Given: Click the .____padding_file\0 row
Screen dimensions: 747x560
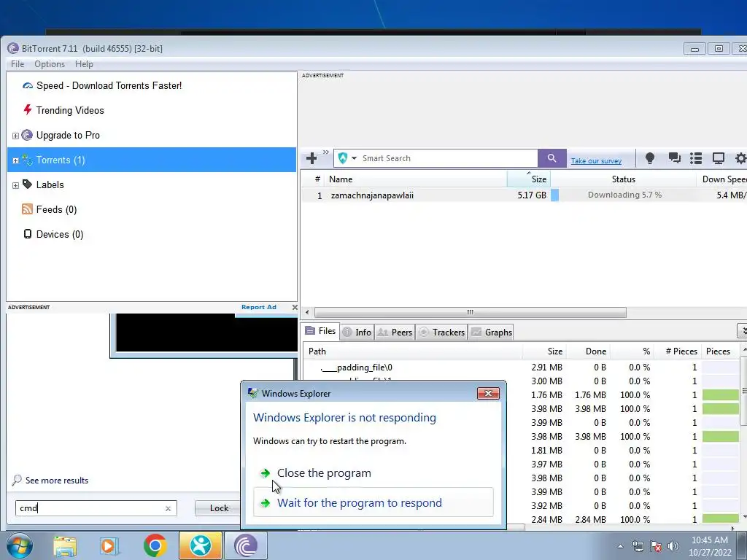Looking at the screenshot, I should pyautogui.click(x=521, y=367).
